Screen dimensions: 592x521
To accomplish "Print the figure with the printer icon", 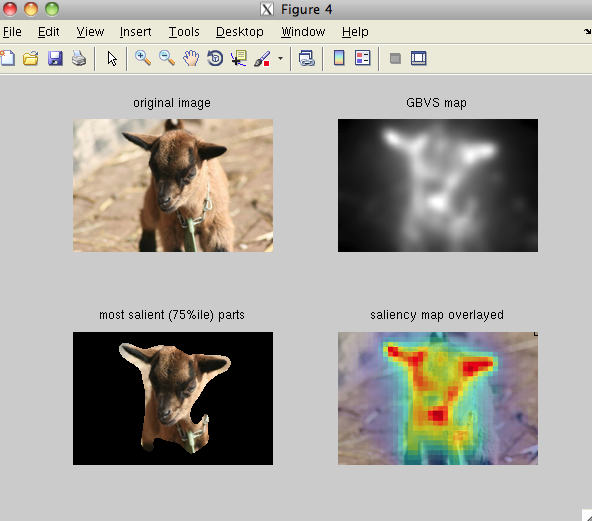I will (79, 59).
